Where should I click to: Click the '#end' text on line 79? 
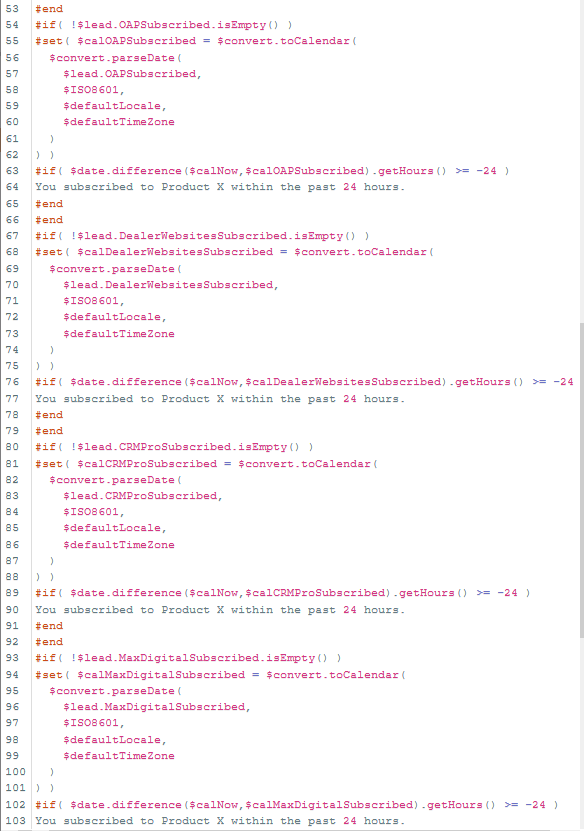[49, 430]
